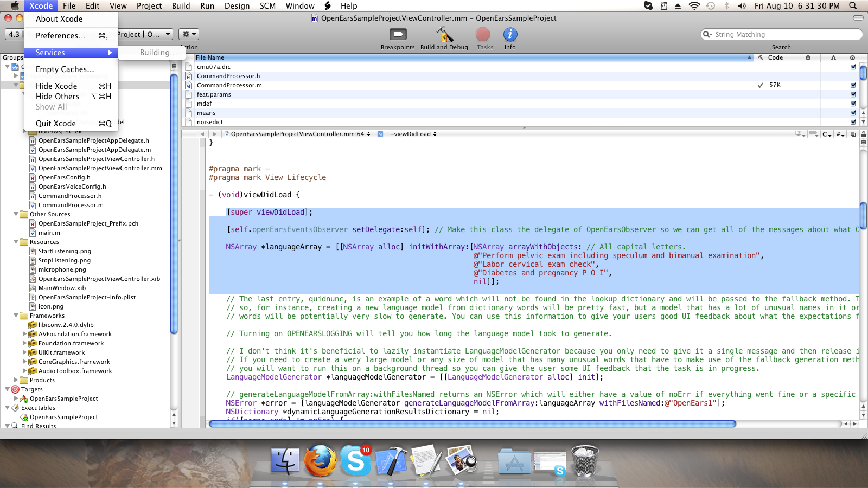Click the String Matching search field
The height and width of the screenshot is (488, 868).
point(781,34)
